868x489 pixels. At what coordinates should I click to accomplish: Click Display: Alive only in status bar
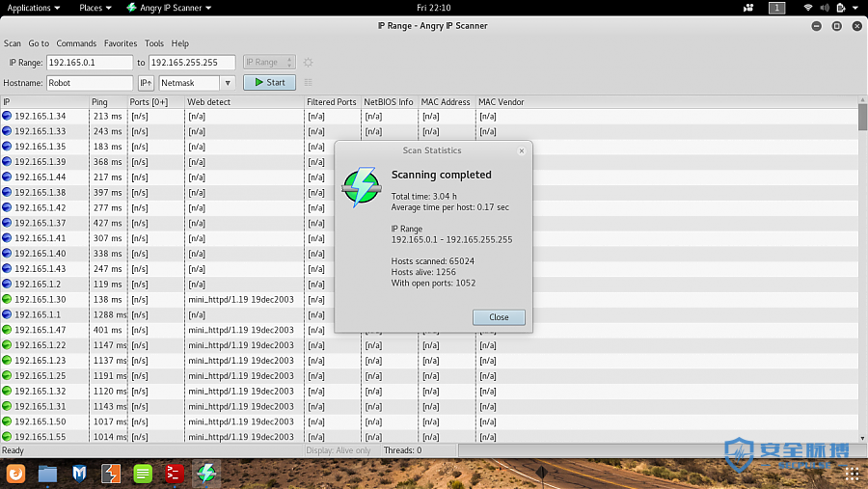pyautogui.click(x=339, y=450)
